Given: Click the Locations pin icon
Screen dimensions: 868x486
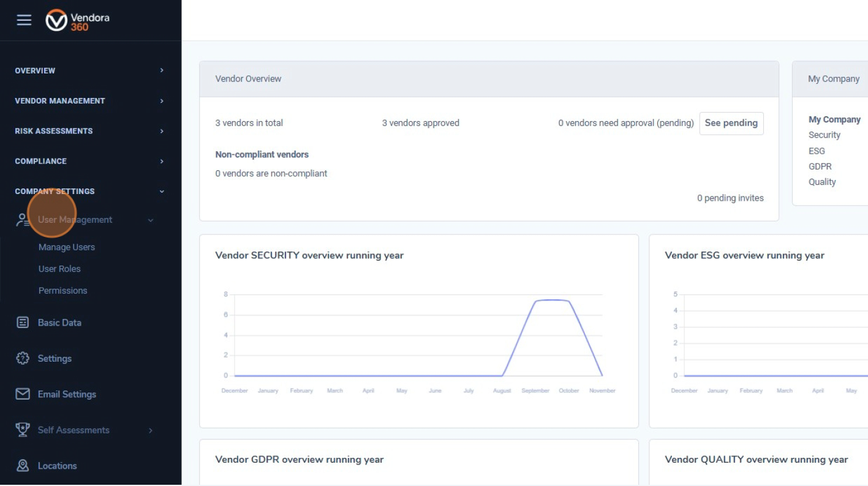Looking at the screenshot, I should tap(23, 466).
